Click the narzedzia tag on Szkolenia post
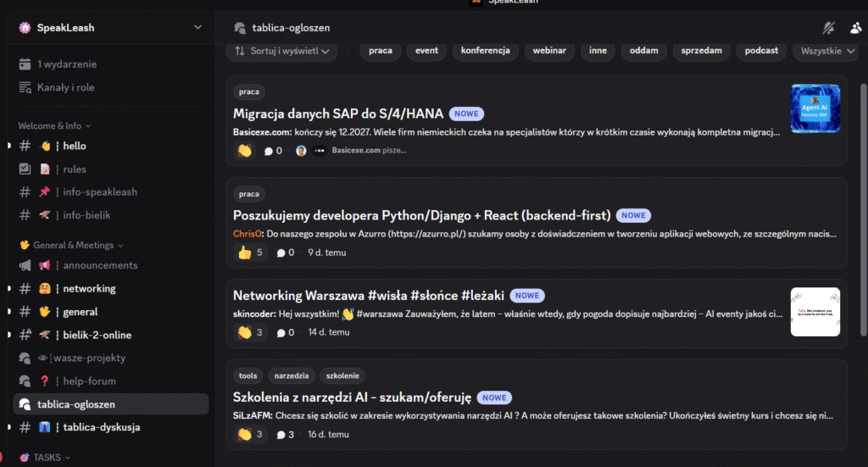Image resolution: width=868 pixels, height=467 pixels. (292, 375)
